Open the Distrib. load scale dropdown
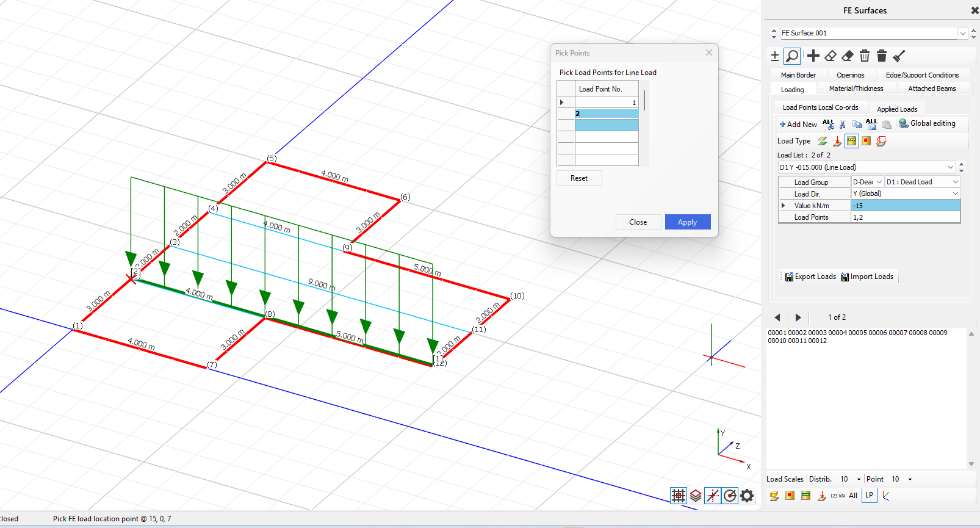Screen dimensions: 980x528 coord(859,479)
